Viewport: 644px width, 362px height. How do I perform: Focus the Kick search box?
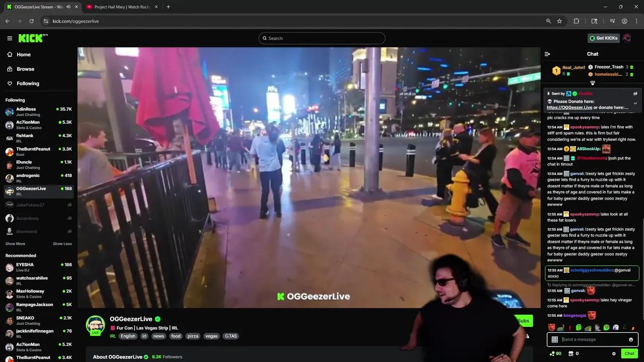pos(322,38)
